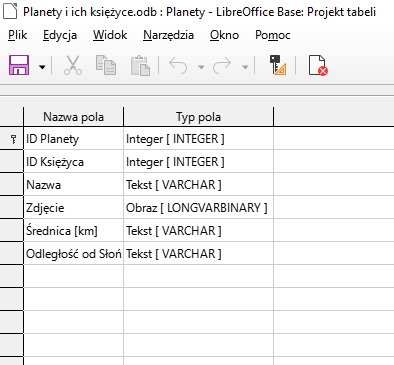Click the close document icon with red X
This screenshot has height=365, width=394.
click(318, 65)
